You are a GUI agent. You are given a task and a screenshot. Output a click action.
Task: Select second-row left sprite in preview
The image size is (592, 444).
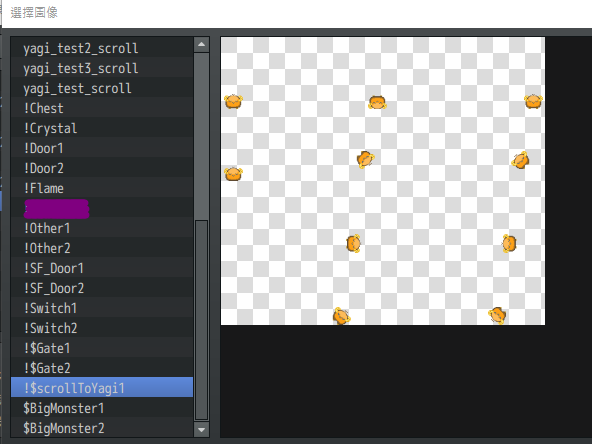[233, 174]
